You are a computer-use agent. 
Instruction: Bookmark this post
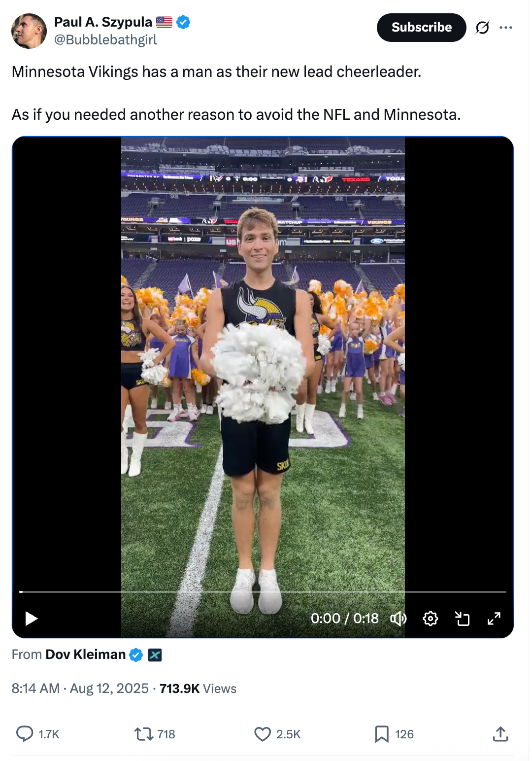point(381,734)
